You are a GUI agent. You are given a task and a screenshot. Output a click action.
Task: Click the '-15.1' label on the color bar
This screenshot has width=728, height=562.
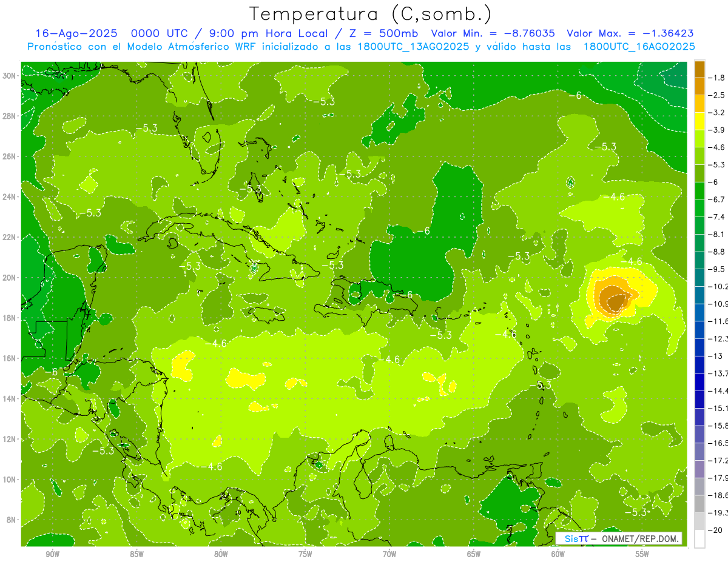(x=718, y=409)
